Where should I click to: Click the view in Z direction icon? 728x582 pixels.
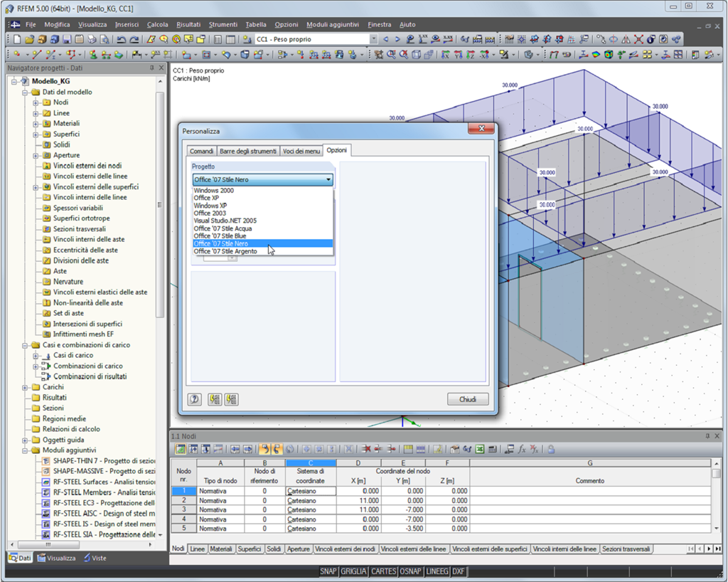click(x=471, y=54)
